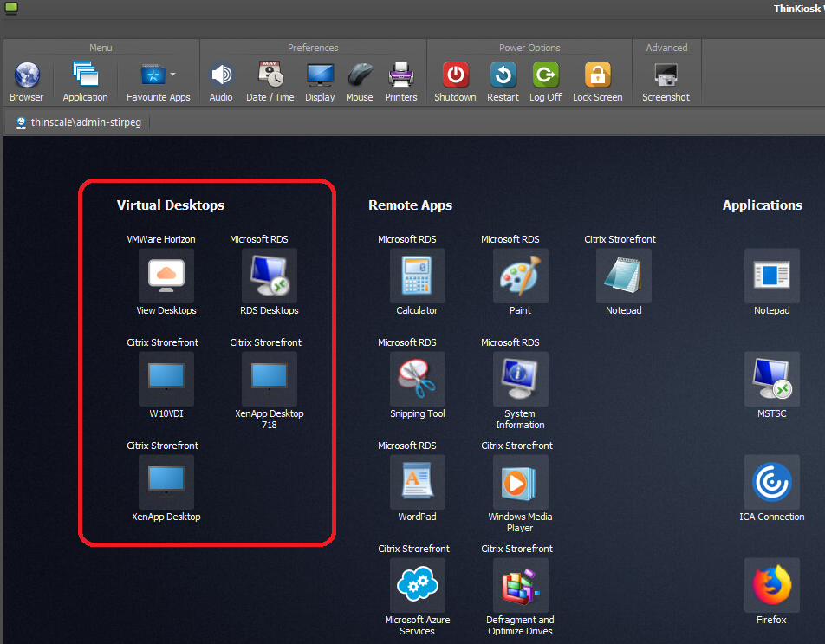Launch Microsoft Azure Services
This screenshot has width=825, height=644.
pyautogui.click(x=417, y=584)
